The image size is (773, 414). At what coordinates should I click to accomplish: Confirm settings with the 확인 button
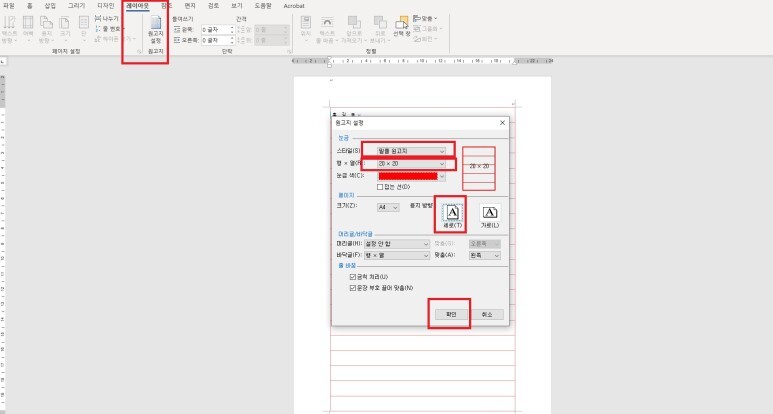pyautogui.click(x=451, y=314)
